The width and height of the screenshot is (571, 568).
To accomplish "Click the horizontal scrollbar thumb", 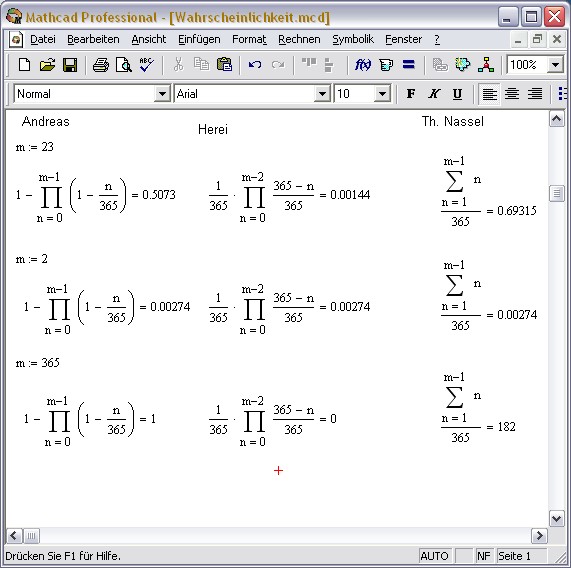I will coord(32,536).
